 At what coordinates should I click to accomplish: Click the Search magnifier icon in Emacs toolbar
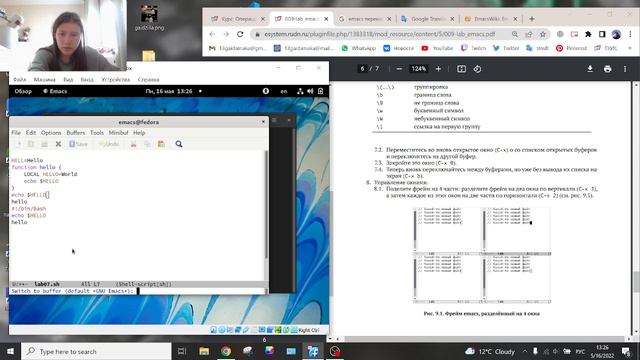pyautogui.click(x=179, y=144)
